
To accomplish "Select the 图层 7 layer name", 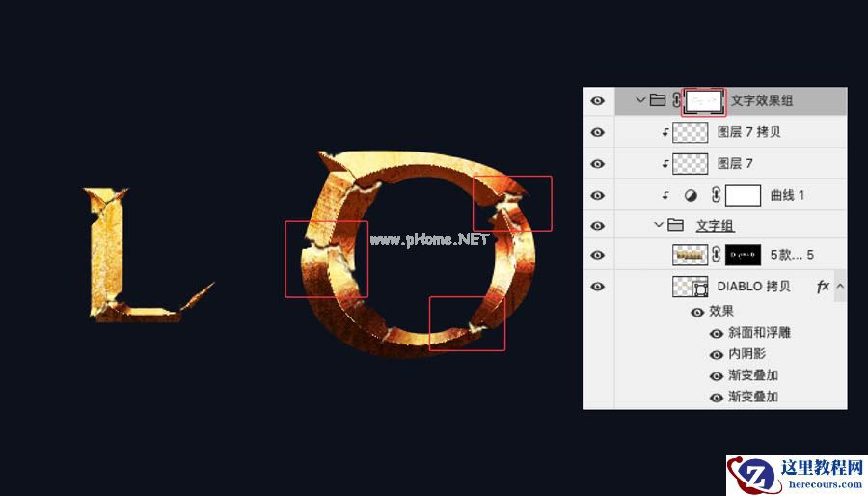I will pos(735,164).
